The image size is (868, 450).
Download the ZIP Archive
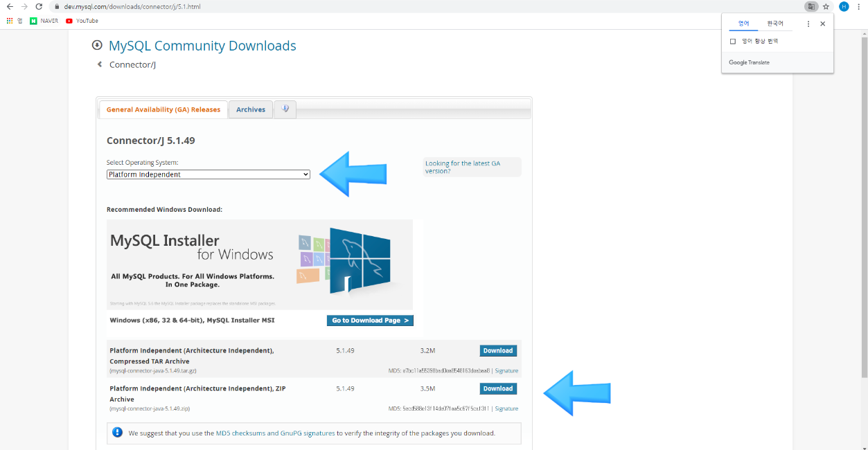coord(498,388)
